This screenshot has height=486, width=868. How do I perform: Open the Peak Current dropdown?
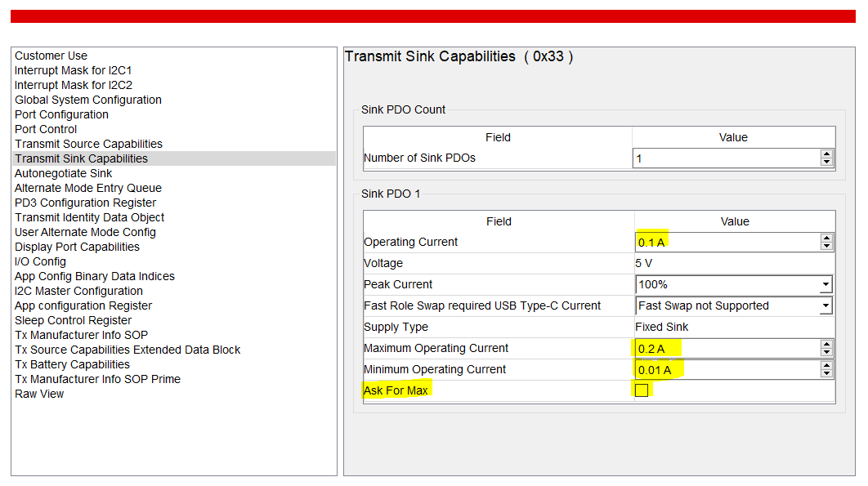(x=826, y=285)
